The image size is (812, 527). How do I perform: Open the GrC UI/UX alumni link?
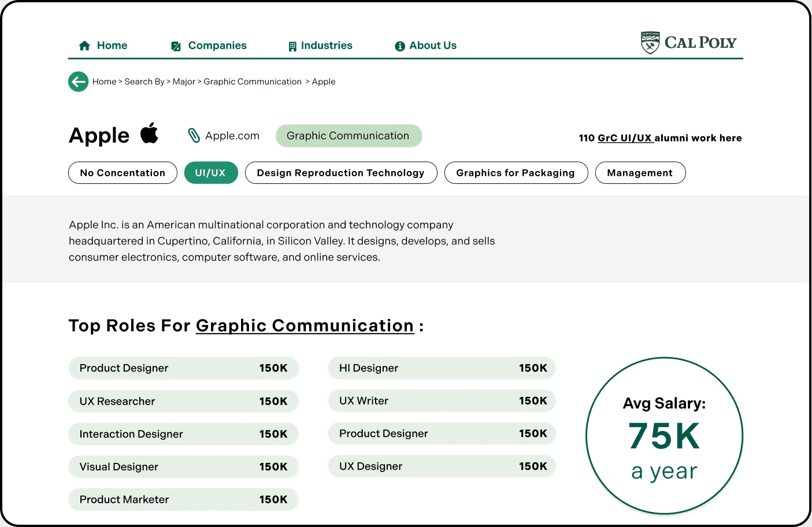coord(625,138)
